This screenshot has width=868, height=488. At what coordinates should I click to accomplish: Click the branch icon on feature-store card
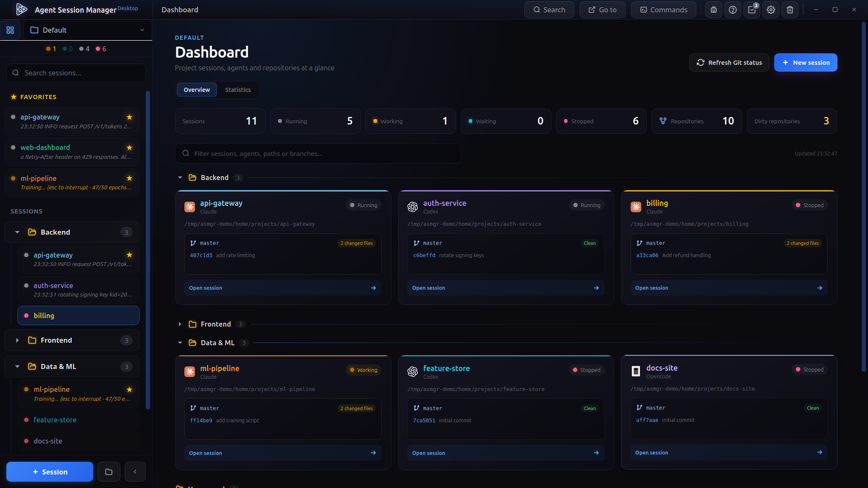coord(416,408)
